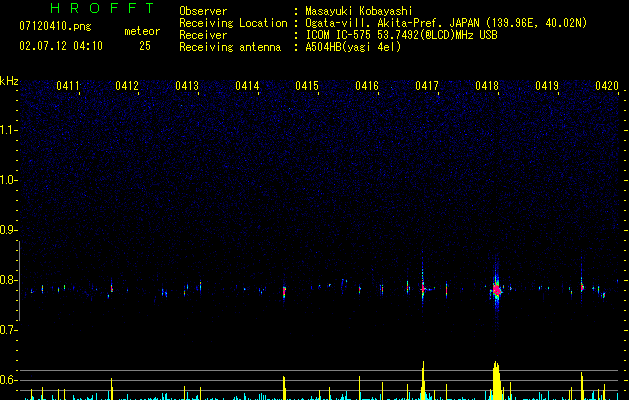Click the kHz axis unit label

(9, 81)
